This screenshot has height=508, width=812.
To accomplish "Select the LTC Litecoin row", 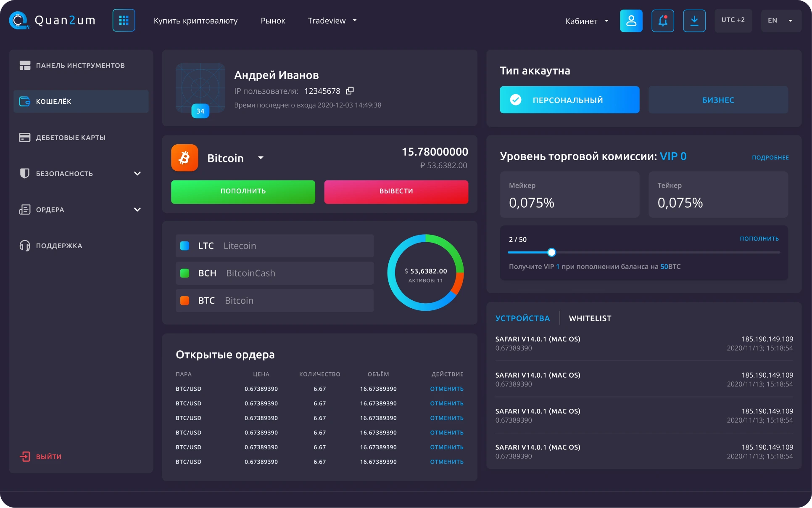I will 274,246.
